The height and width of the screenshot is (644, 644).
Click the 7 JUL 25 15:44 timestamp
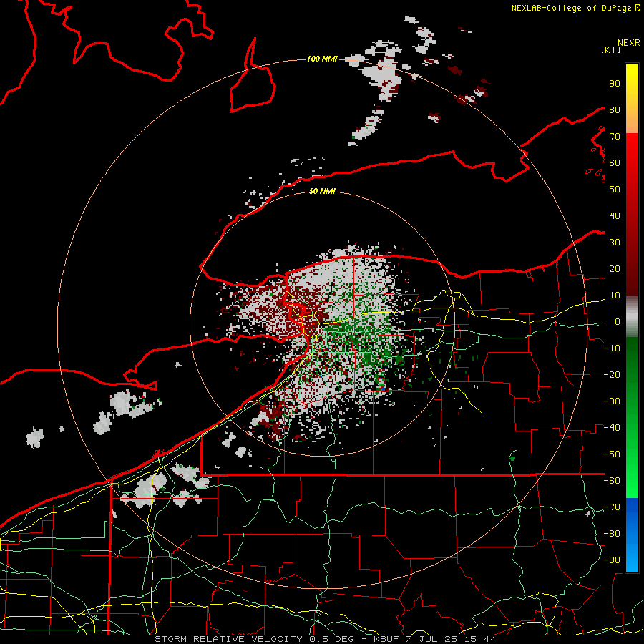pyautogui.click(x=451, y=639)
